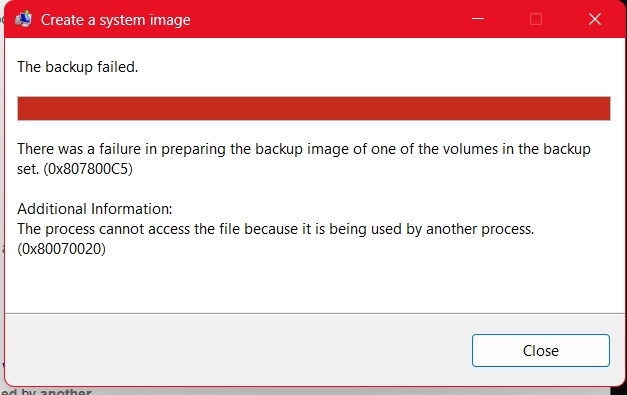Click the "Create a system image" window title
The height and width of the screenshot is (395, 627).
(116, 20)
